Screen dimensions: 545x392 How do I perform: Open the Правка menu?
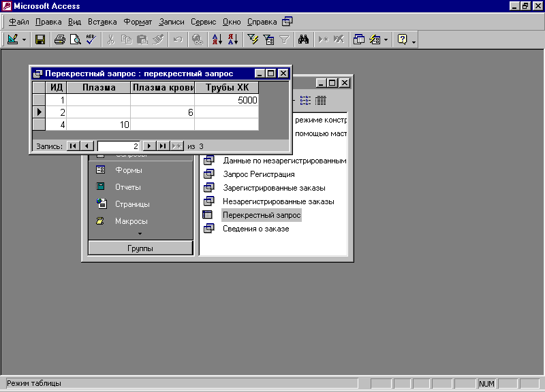click(48, 22)
